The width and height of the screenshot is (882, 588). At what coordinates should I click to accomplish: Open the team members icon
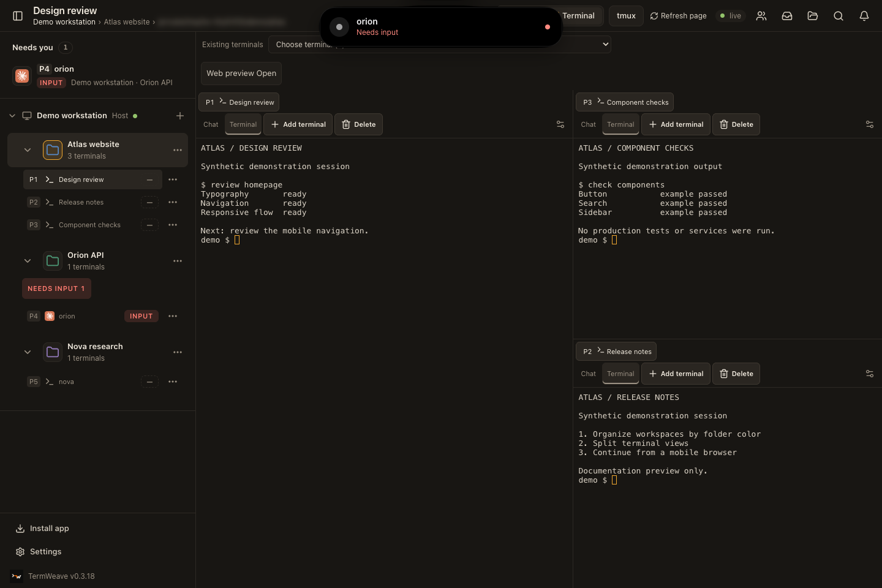click(x=761, y=16)
